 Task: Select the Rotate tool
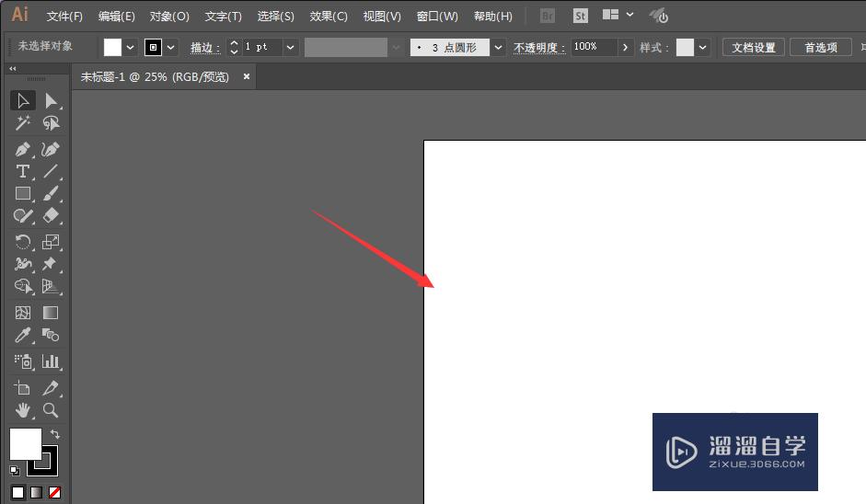point(23,242)
